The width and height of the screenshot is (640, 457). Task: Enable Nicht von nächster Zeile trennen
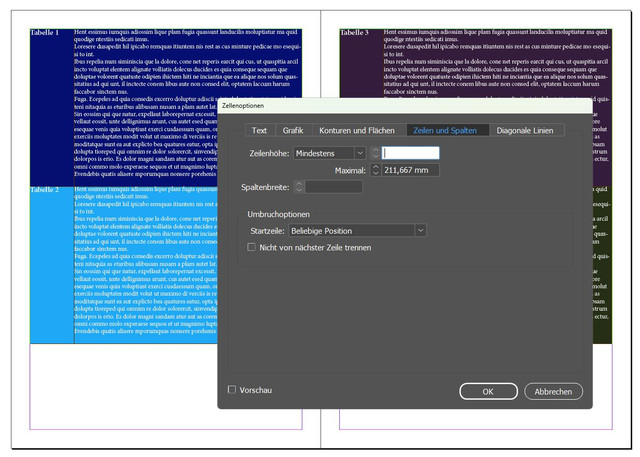252,247
